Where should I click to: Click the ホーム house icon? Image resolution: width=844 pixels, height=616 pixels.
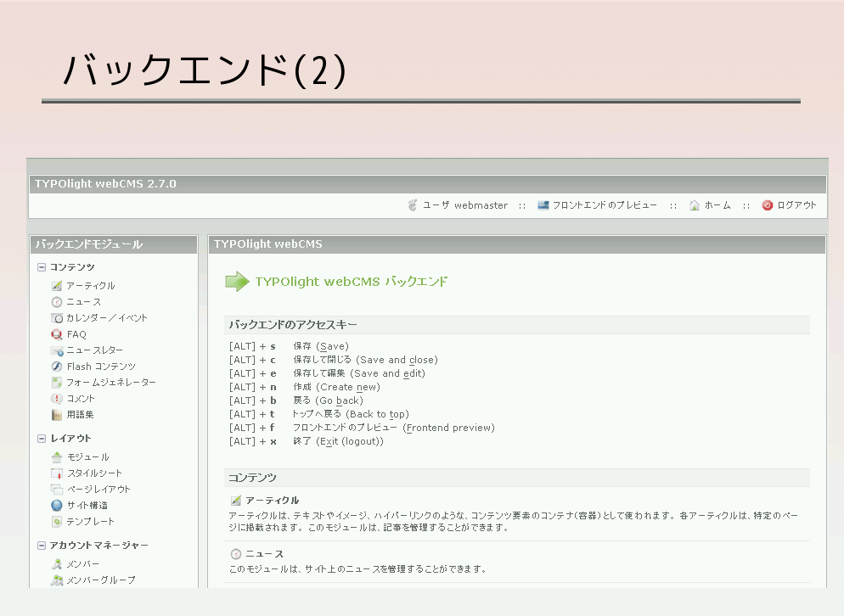[695, 205]
